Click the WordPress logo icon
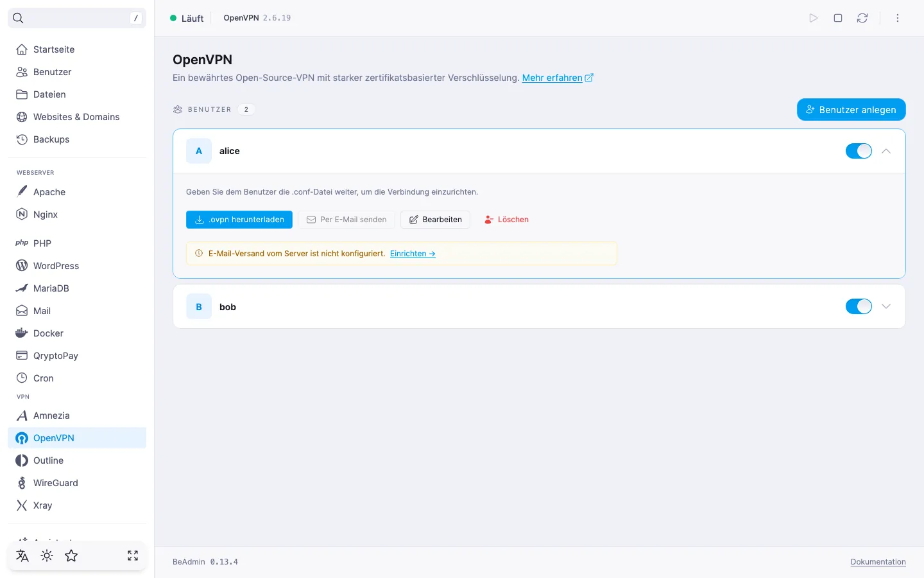The height and width of the screenshot is (578, 924). tap(22, 266)
